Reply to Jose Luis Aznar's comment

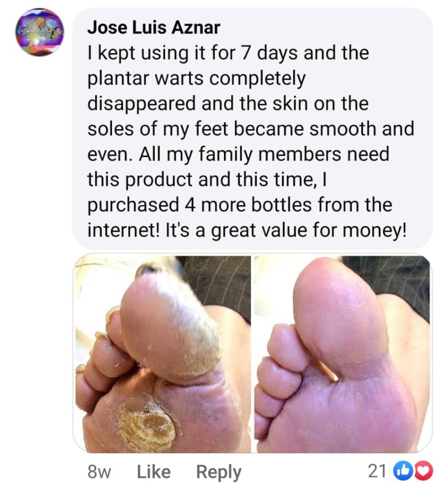tap(219, 472)
